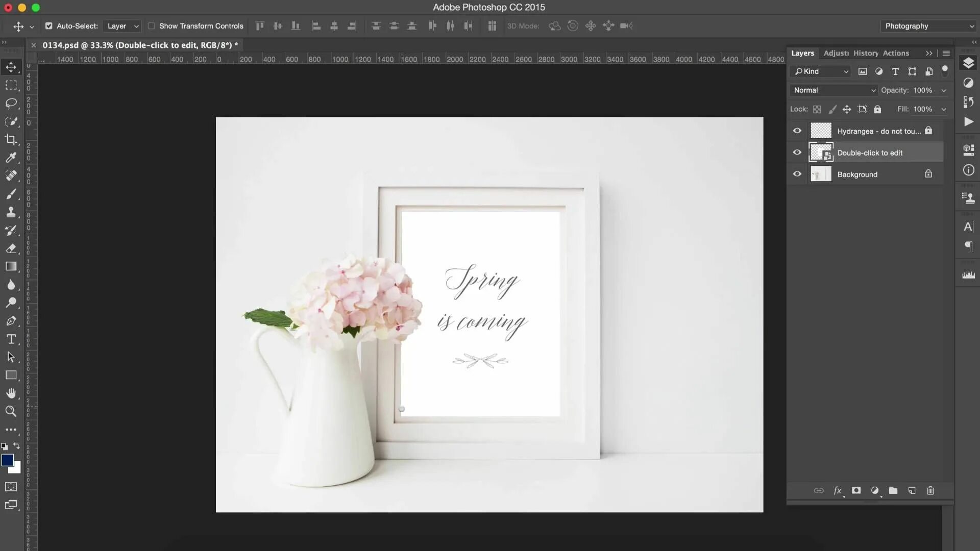Choose the Horizontal Type tool
This screenshot has height=551, width=980.
click(11, 339)
